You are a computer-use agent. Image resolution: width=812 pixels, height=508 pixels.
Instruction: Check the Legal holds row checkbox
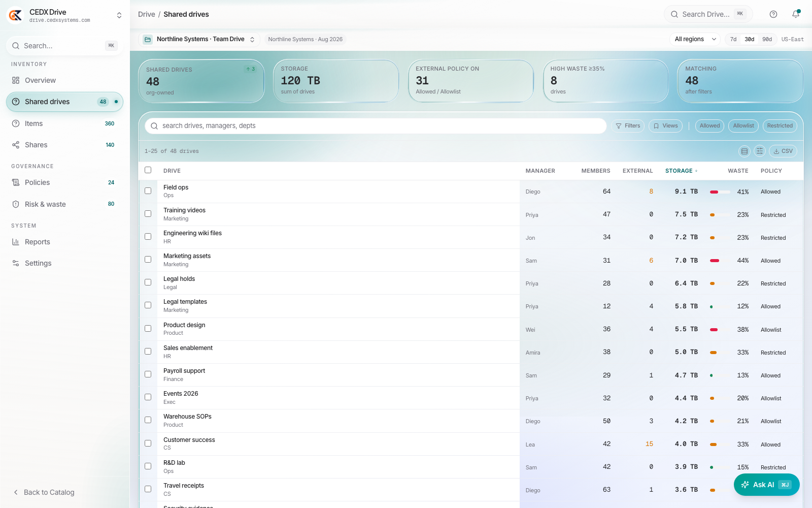pos(148,282)
